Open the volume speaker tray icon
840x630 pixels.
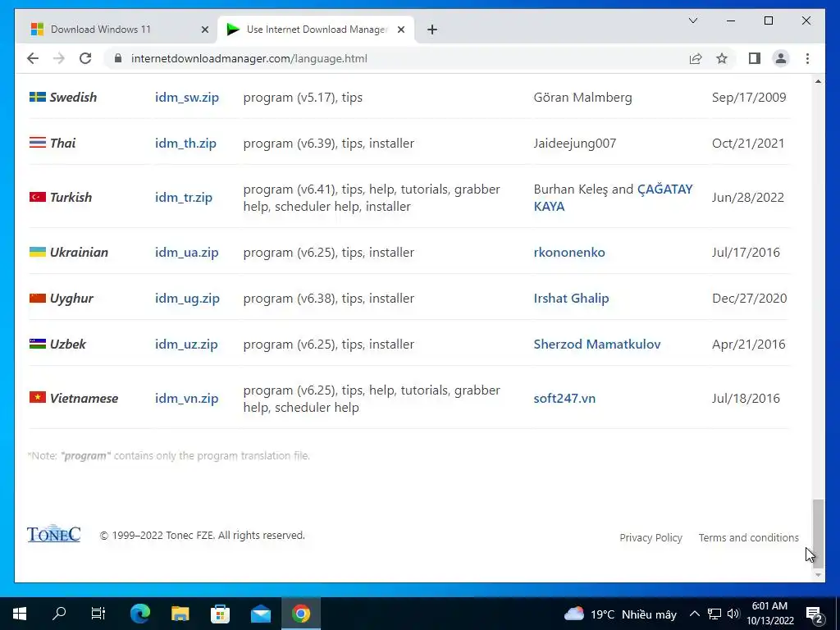click(x=733, y=614)
